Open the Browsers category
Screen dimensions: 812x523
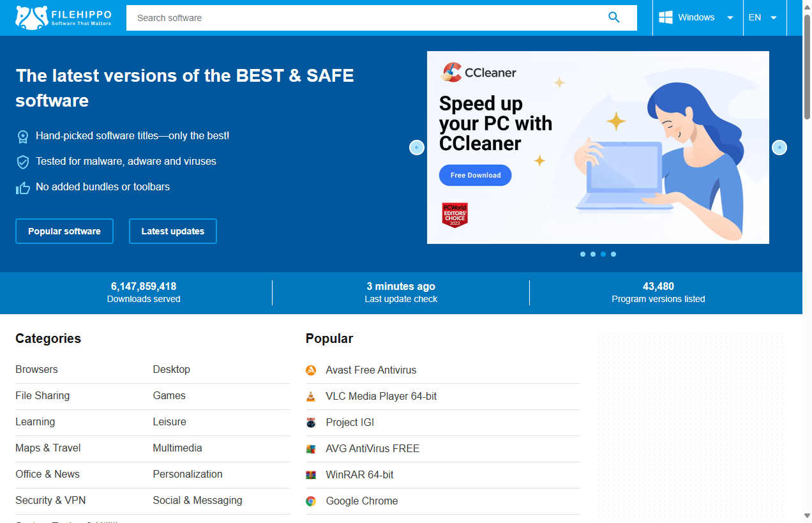[x=36, y=370]
